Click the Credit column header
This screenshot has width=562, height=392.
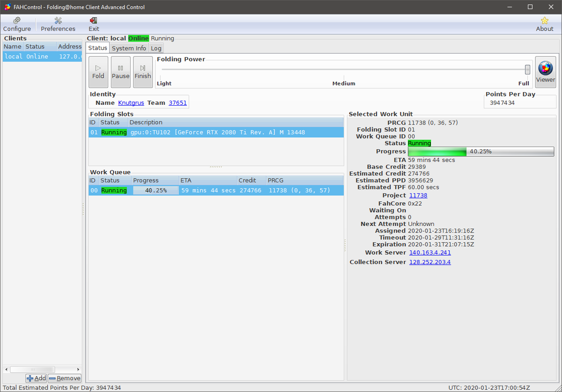click(x=251, y=181)
